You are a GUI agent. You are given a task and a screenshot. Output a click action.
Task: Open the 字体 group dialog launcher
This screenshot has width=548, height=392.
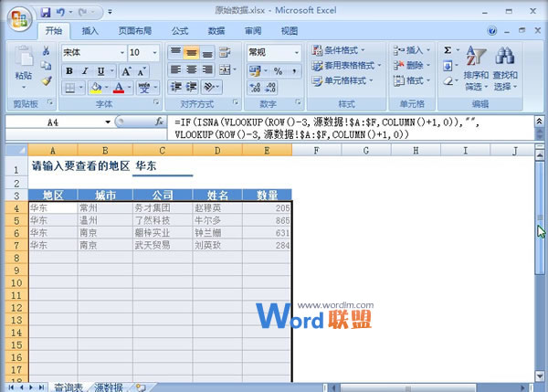(x=156, y=102)
